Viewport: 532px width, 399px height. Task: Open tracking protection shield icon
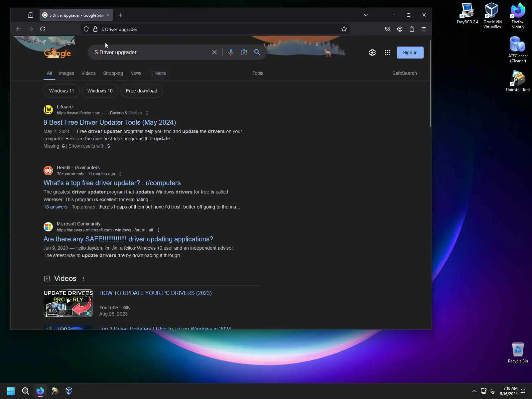pyautogui.click(x=86, y=29)
